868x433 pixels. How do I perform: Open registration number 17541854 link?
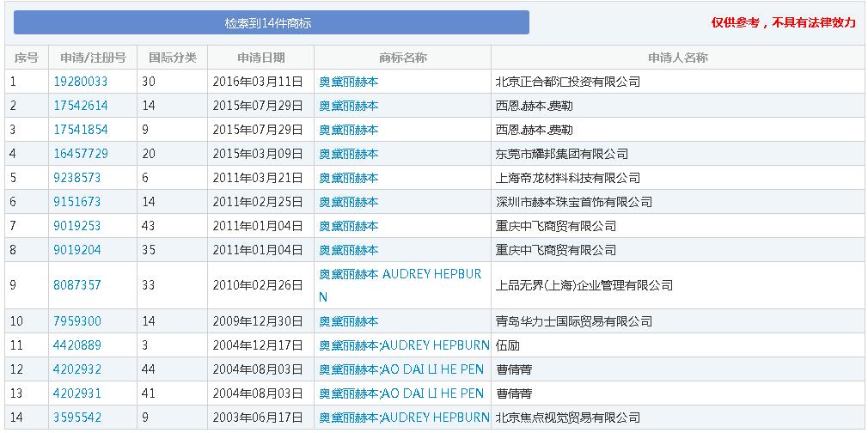click(x=81, y=130)
